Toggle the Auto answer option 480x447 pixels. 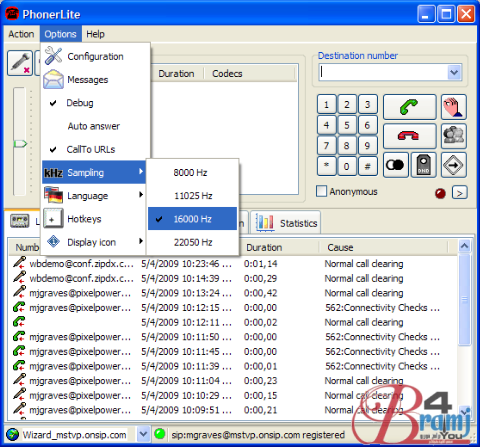(95, 126)
